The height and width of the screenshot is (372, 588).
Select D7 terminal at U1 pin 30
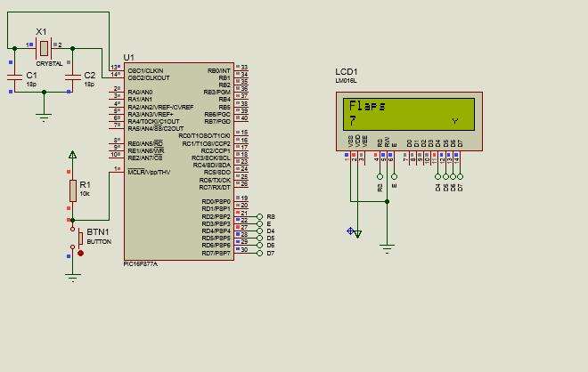(259, 254)
